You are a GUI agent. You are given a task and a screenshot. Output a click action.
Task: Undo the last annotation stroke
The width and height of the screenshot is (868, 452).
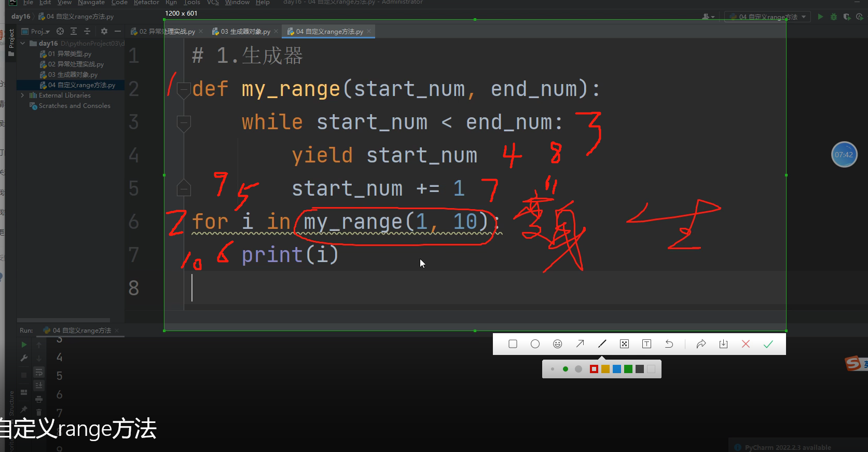(669, 344)
